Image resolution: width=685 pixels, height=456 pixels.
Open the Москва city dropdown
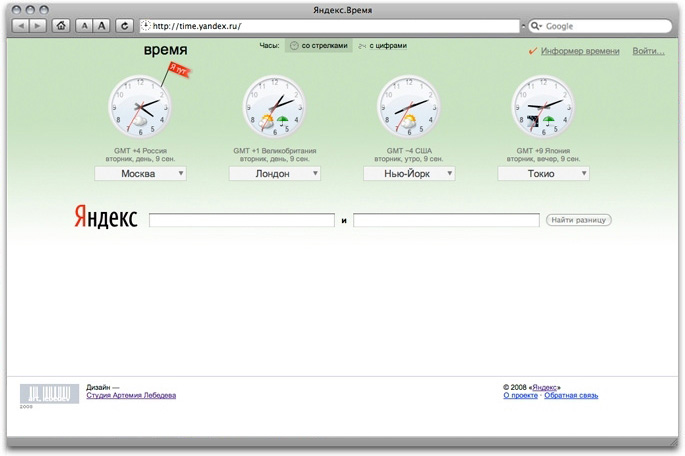pos(140,173)
